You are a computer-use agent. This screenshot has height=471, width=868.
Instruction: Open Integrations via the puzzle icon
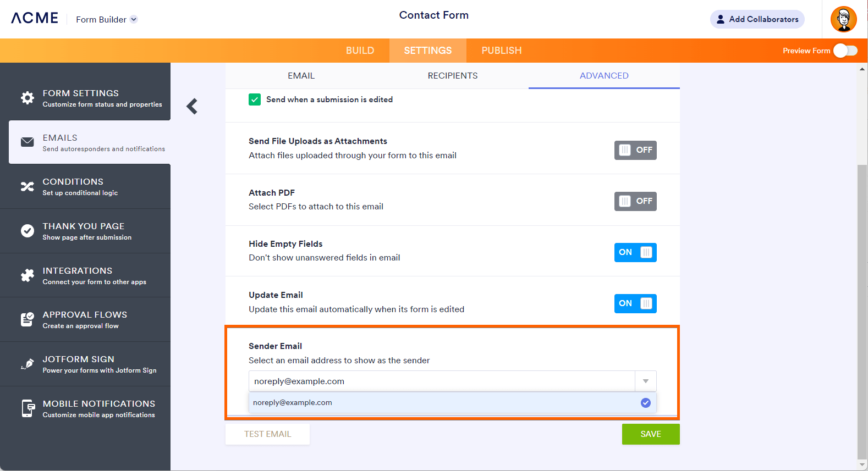coord(28,275)
